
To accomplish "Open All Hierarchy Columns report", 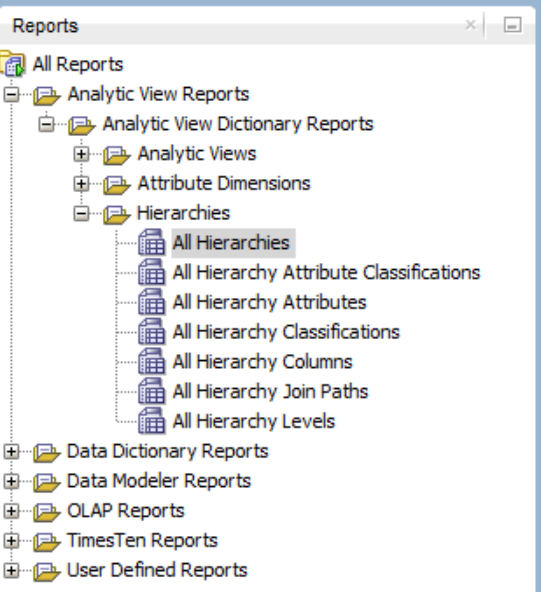I will point(262,362).
